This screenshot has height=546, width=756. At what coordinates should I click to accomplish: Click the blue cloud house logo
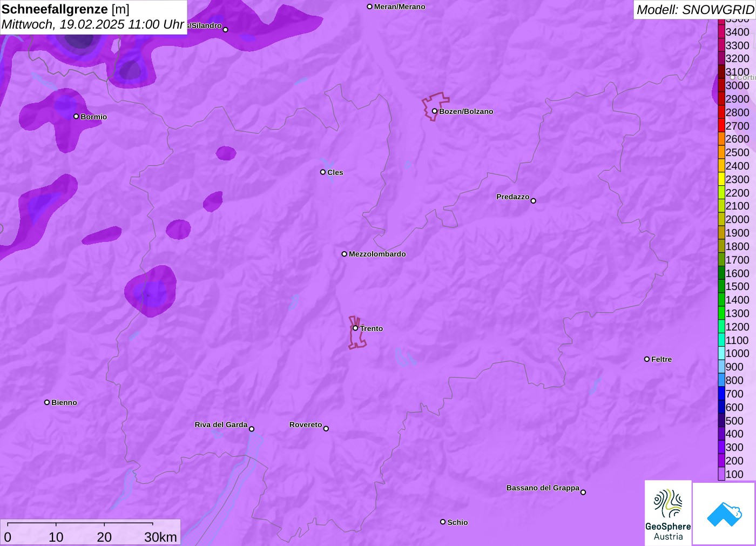tap(724, 514)
